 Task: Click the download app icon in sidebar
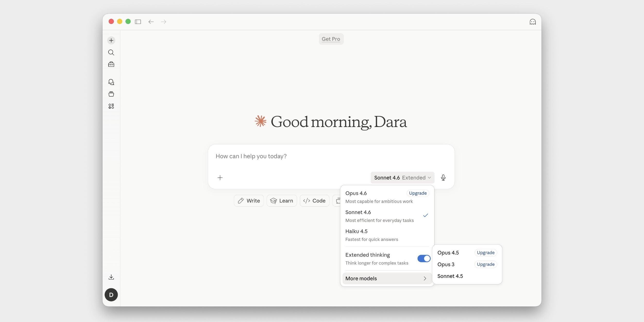click(111, 277)
